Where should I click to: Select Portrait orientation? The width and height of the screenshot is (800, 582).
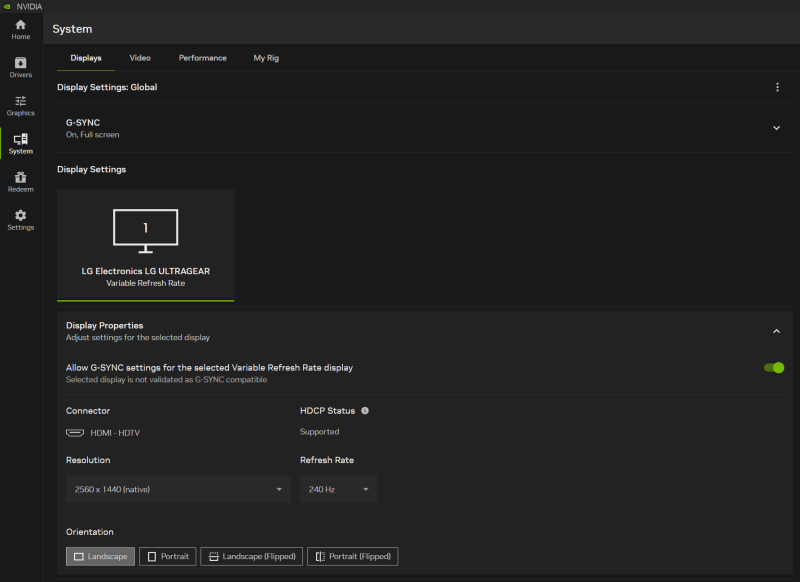(x=167, y=556)
